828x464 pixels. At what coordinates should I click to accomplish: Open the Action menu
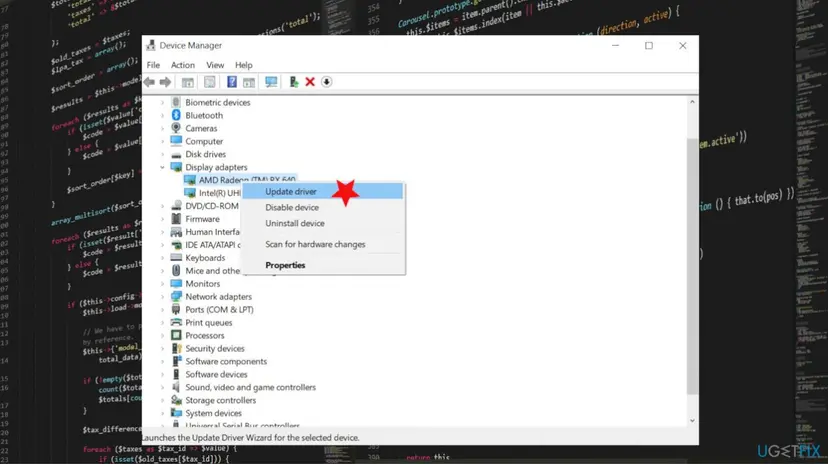point(183,65)
